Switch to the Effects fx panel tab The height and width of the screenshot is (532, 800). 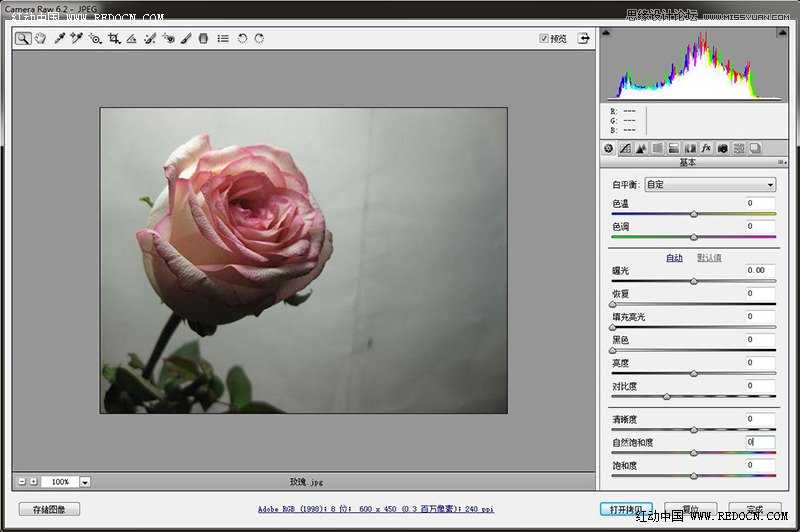point(706,148)
